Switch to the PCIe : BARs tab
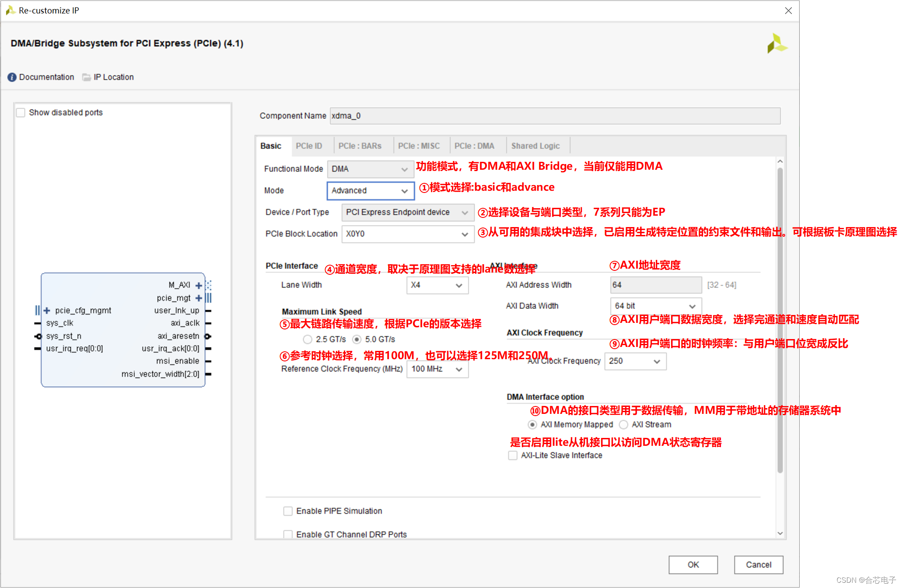 coord(360,146)
